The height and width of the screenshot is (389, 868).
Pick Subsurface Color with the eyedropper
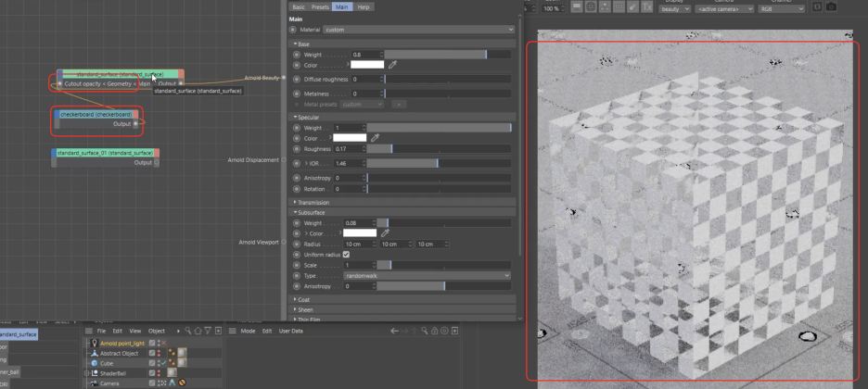(385, 233)
